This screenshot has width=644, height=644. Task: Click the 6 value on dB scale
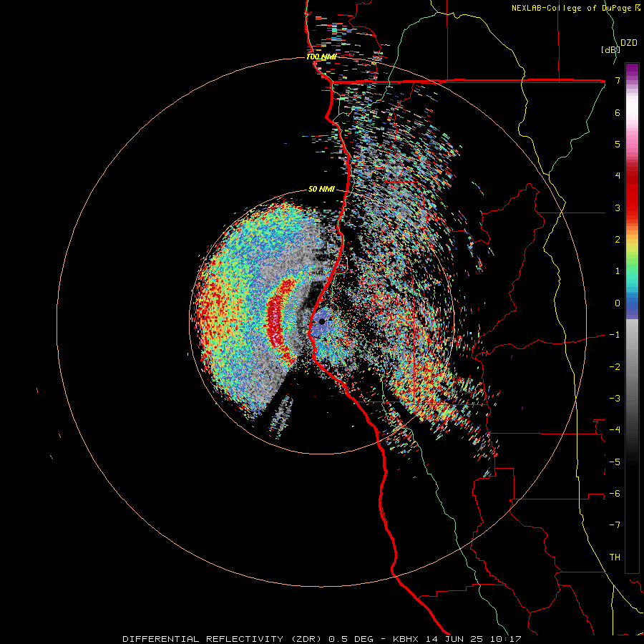pyautogui.click(x=618, y=112)
